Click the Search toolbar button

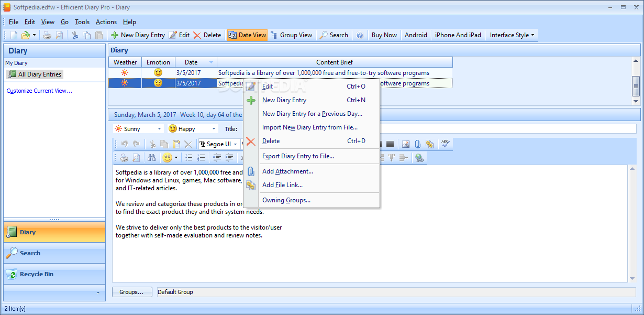pos(334,35)
